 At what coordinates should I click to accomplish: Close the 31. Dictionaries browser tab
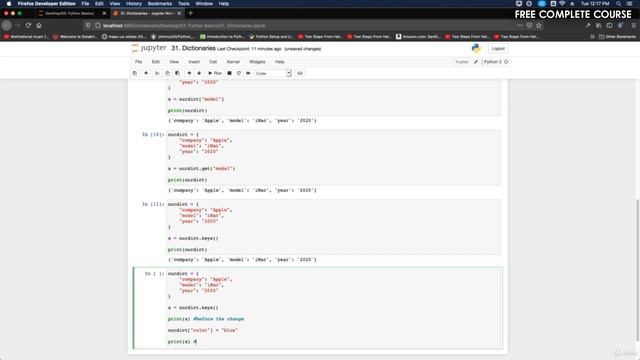coord(179,13)
